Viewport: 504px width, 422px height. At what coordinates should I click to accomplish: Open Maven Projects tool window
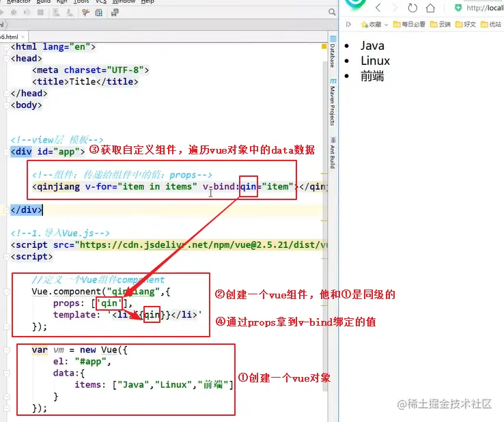pos(333,102)
